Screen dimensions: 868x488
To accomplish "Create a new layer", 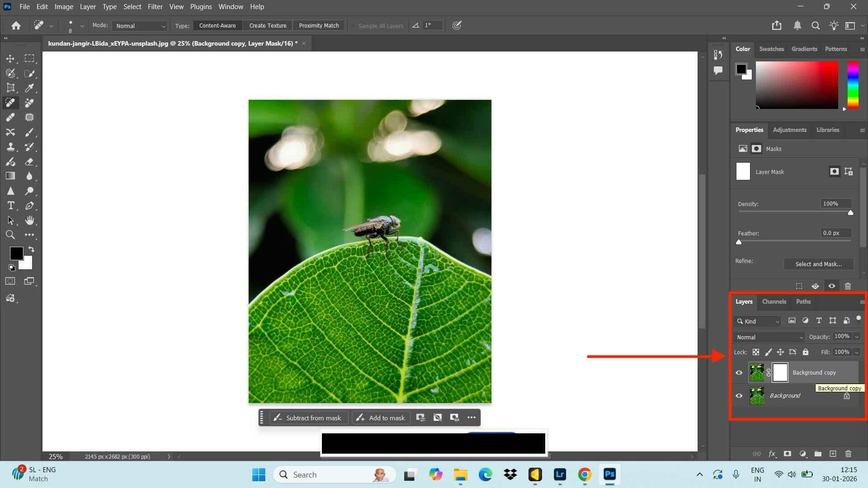I will click(x=832, y=454).
